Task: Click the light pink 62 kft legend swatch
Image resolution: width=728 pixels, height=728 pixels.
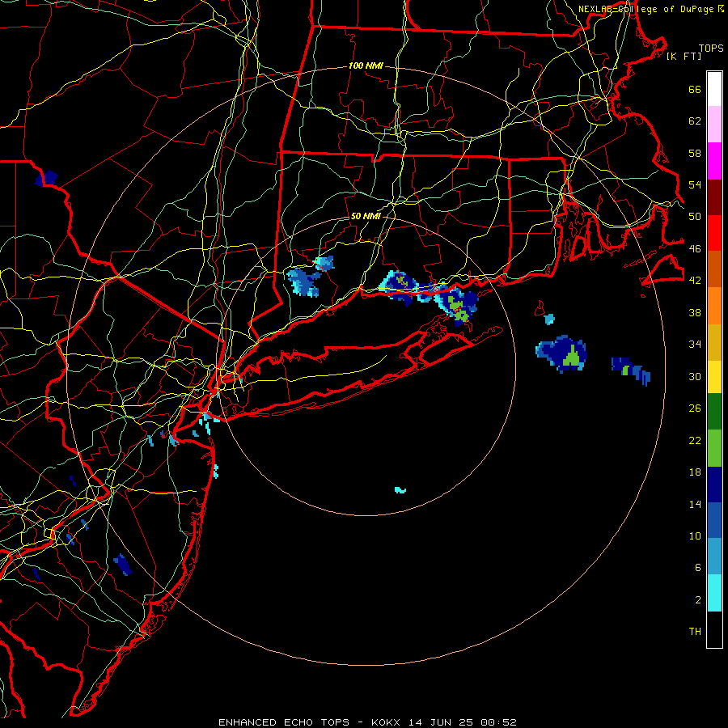Action: 714,124
